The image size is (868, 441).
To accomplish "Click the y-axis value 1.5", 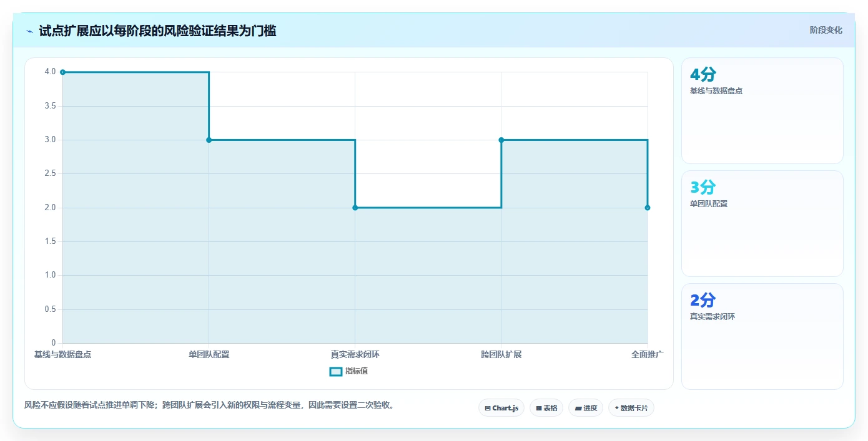I will (50, 241).
